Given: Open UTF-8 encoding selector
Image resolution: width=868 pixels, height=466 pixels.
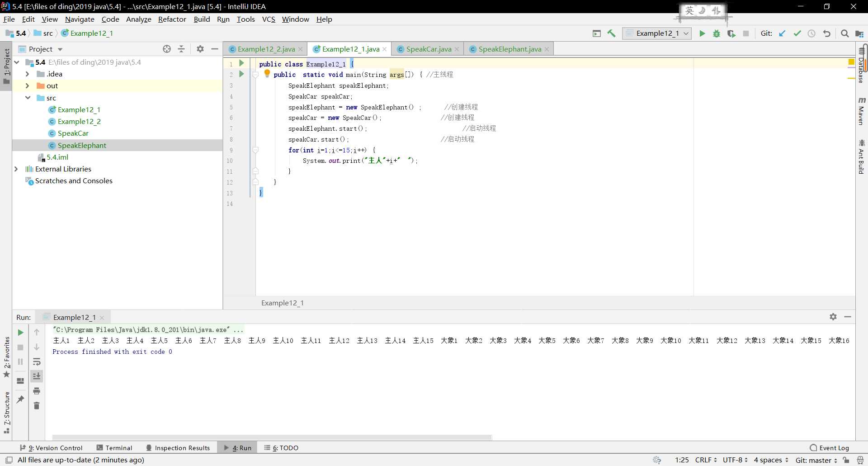Looking at the screenshot, I should 735,460.
